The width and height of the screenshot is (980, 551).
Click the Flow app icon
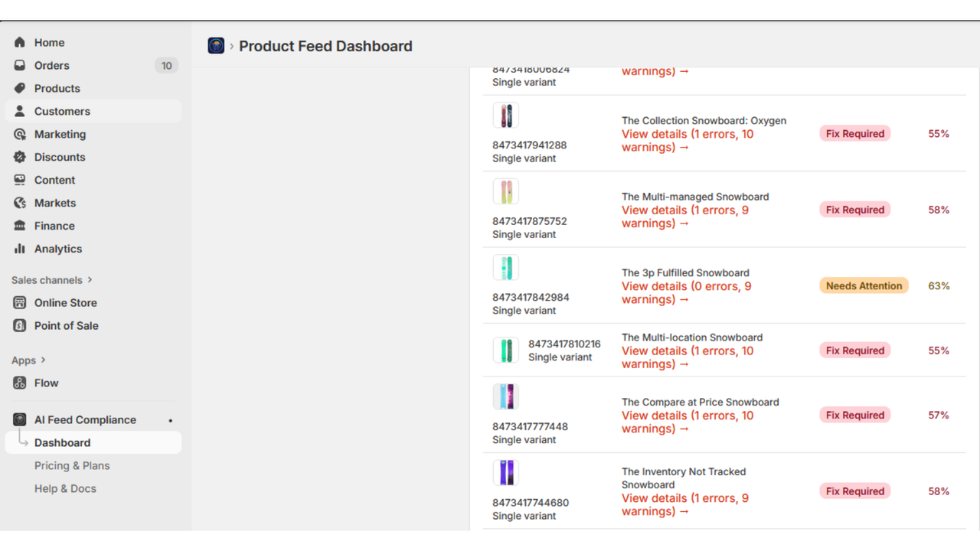(x=20, y=383)
